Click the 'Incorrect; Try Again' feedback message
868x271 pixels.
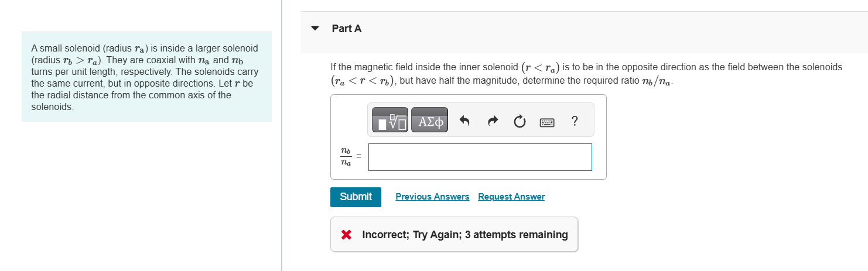(411, 235)
